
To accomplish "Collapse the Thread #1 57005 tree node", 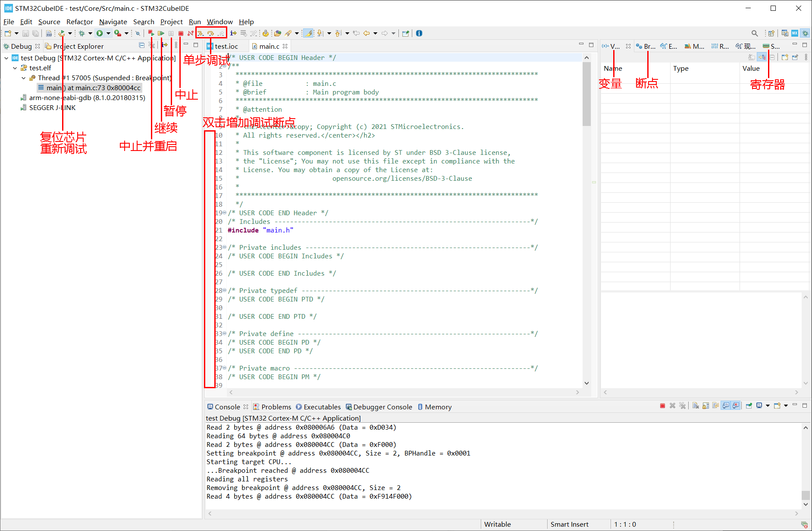I will coord(24,78).
